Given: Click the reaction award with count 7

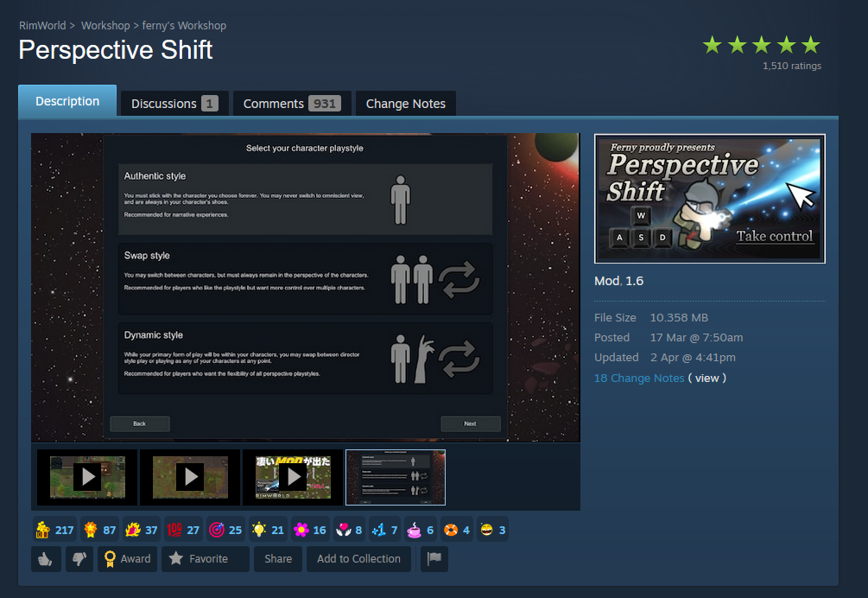Looking at the screenshot, I should click(384, 530).
